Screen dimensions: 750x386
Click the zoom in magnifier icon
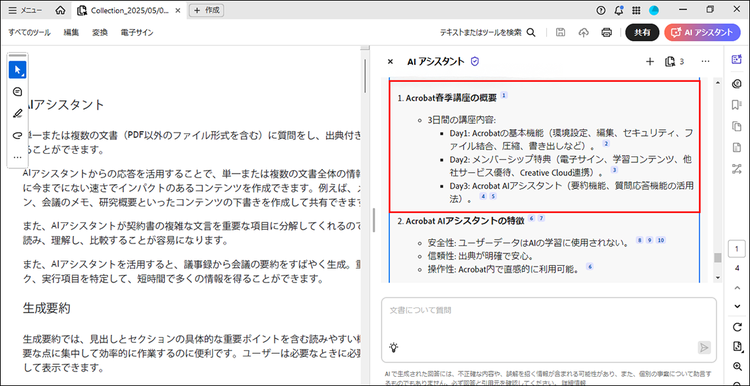[x=737, y=366]
